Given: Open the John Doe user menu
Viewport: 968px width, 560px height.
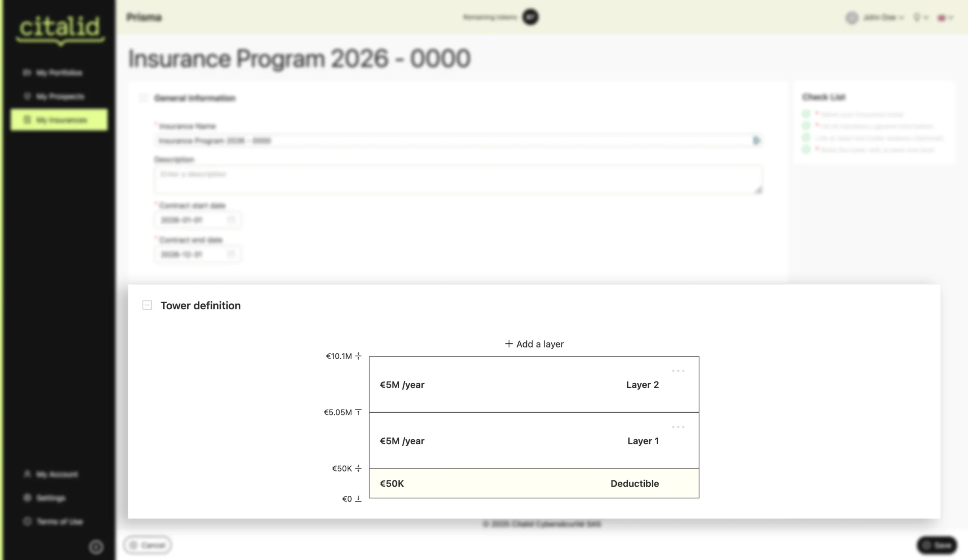Looking at the screenshot, I should pos(874,17).
